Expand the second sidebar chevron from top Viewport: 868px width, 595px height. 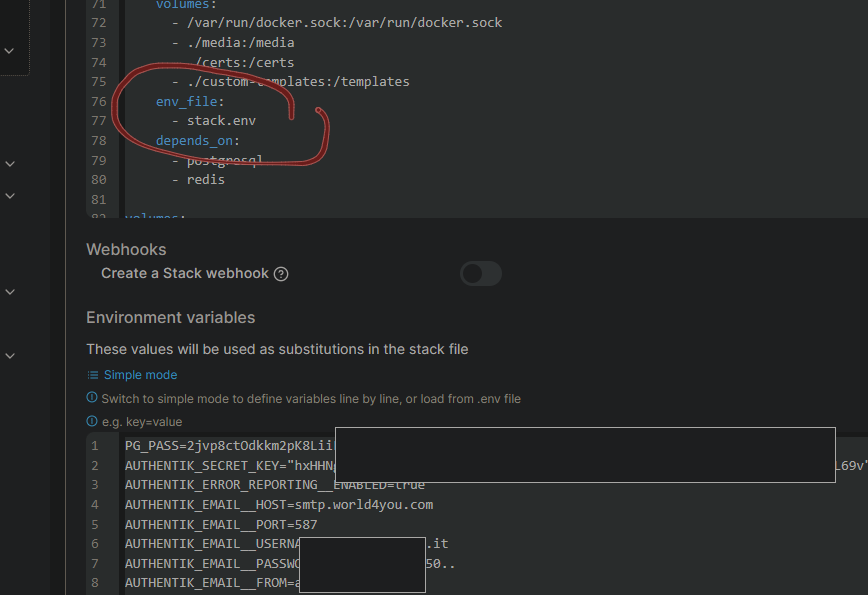pyautogui.click(x=10, y=163)
